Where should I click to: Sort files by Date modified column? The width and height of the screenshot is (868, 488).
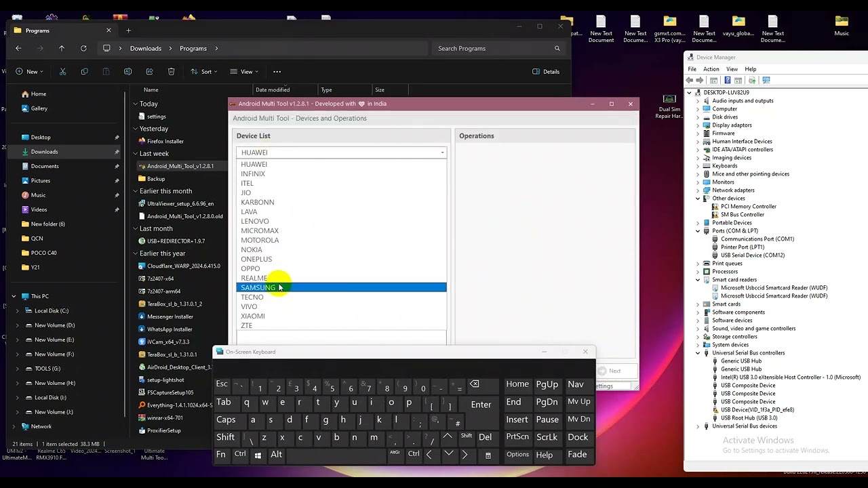point(273,89)
